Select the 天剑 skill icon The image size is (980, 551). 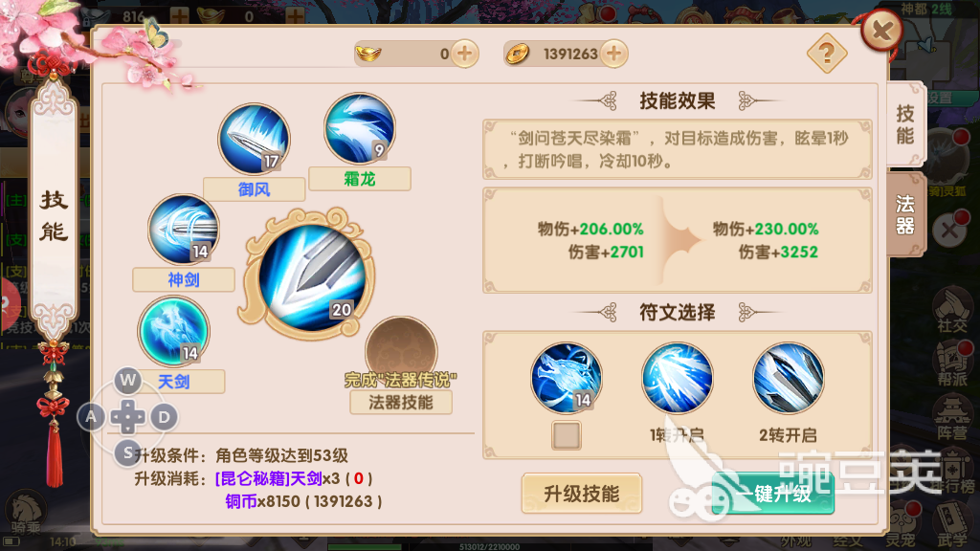174,331
